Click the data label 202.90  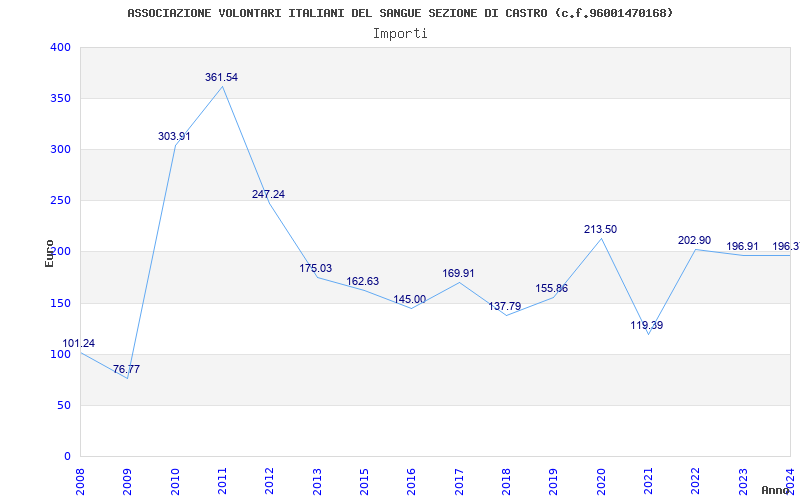694,240
